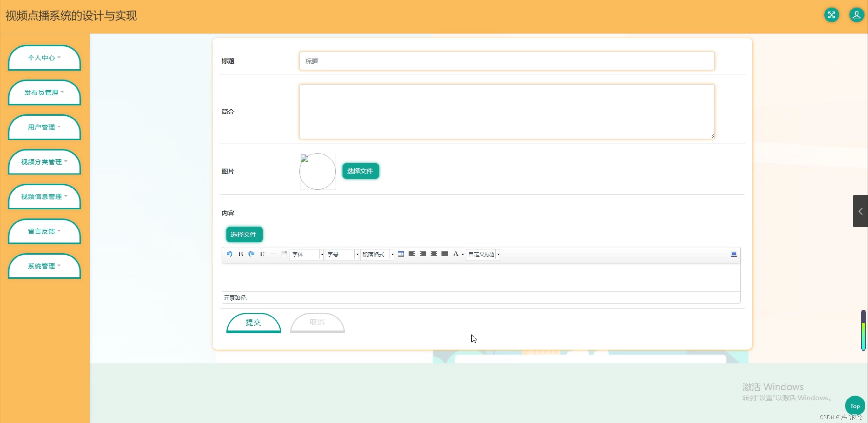Click the editor fullscreen monitor icon

pos(733,254)
